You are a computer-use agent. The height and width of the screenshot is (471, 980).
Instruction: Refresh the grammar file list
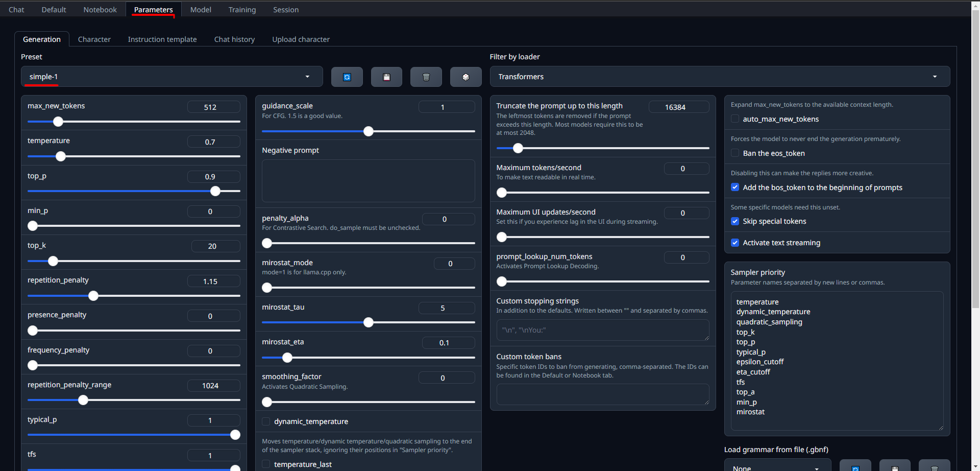coord(855,466)
